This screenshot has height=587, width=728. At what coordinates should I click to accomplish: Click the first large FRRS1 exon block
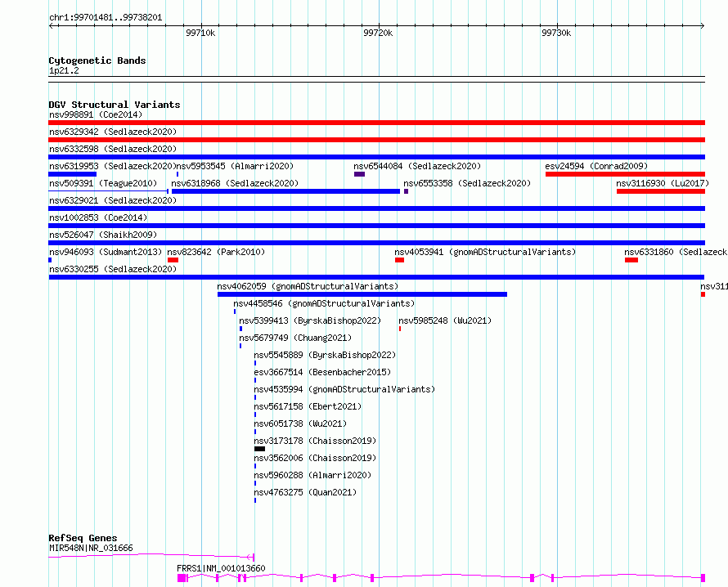[182, 578]
